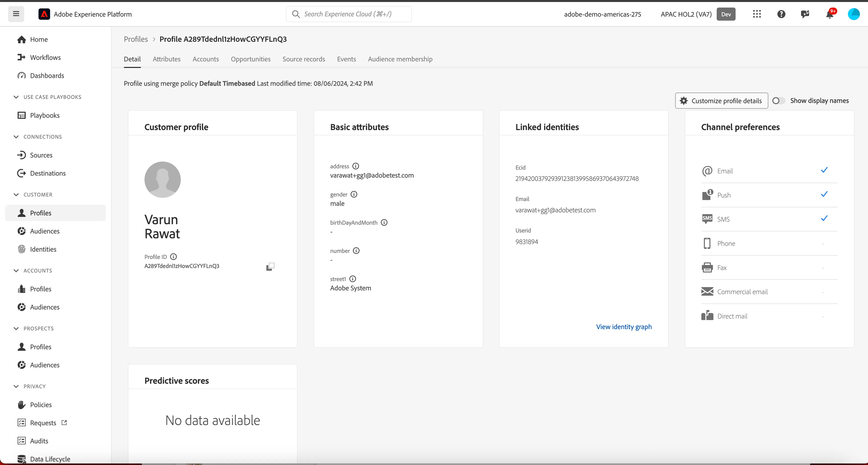Click Customize profile details button

coord(721,101)
